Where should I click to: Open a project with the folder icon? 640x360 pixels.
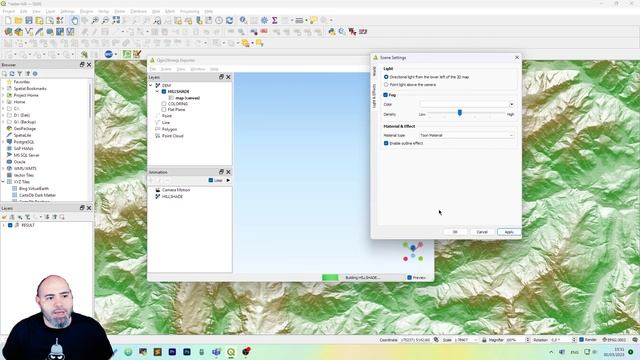click(18, 20)
